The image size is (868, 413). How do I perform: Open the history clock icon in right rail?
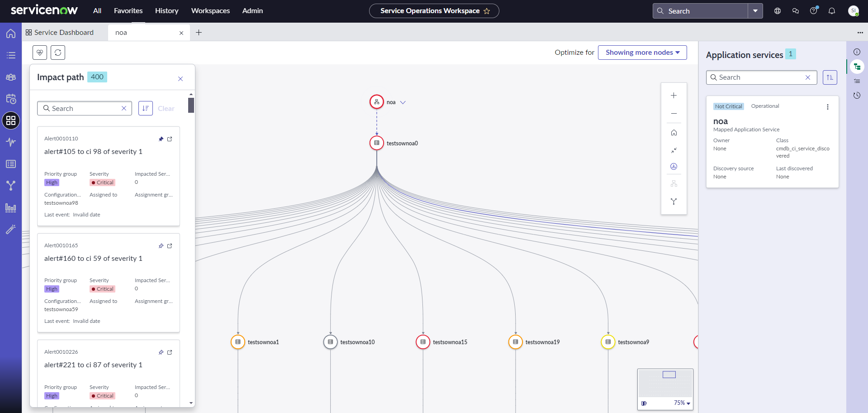pos(857,96)
